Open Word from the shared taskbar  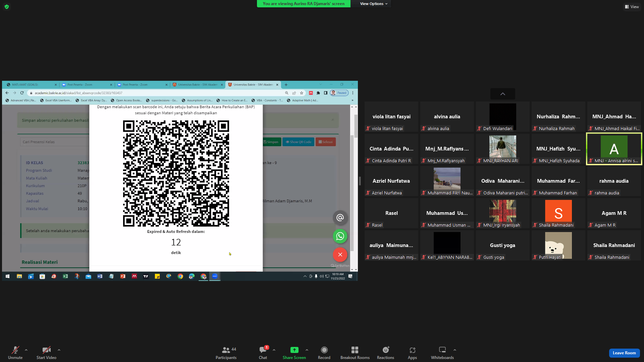pos(100,276)
